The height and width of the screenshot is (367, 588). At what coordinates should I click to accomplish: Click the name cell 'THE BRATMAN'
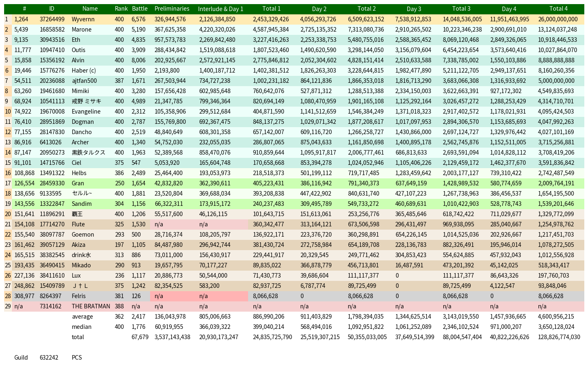91,306
